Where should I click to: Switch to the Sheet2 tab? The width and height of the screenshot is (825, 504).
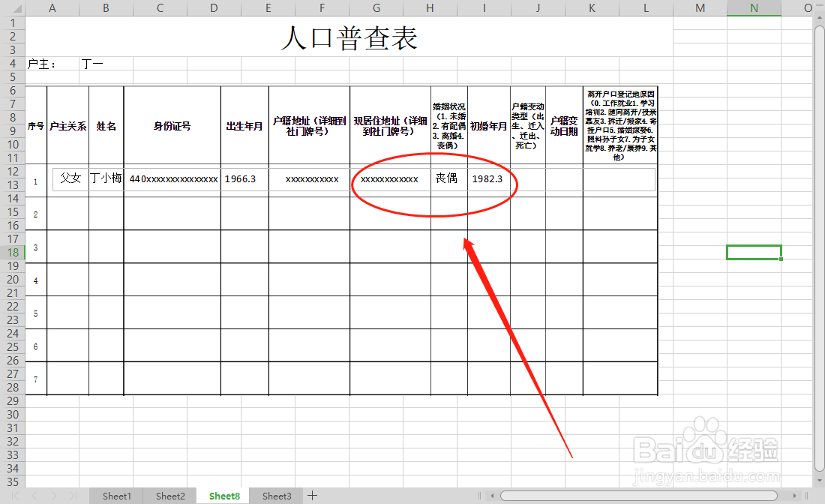point(169,496)
